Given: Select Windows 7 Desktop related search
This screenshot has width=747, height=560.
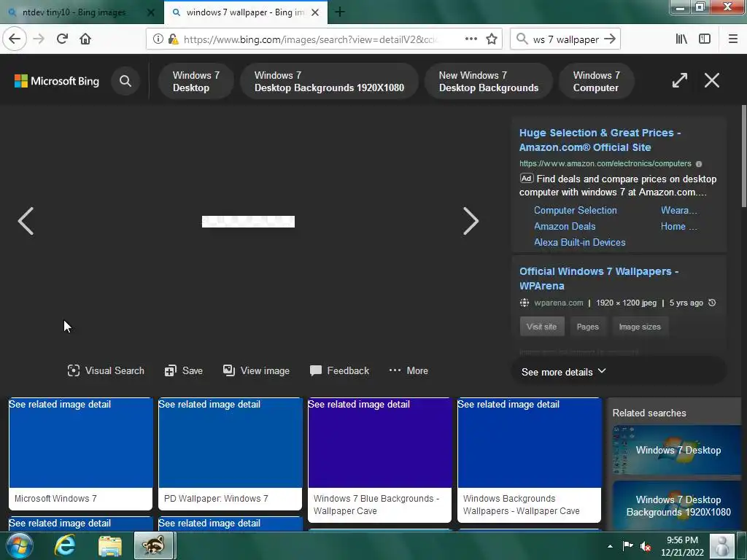Looking at the screenshot, I should [x=676, y=450].
